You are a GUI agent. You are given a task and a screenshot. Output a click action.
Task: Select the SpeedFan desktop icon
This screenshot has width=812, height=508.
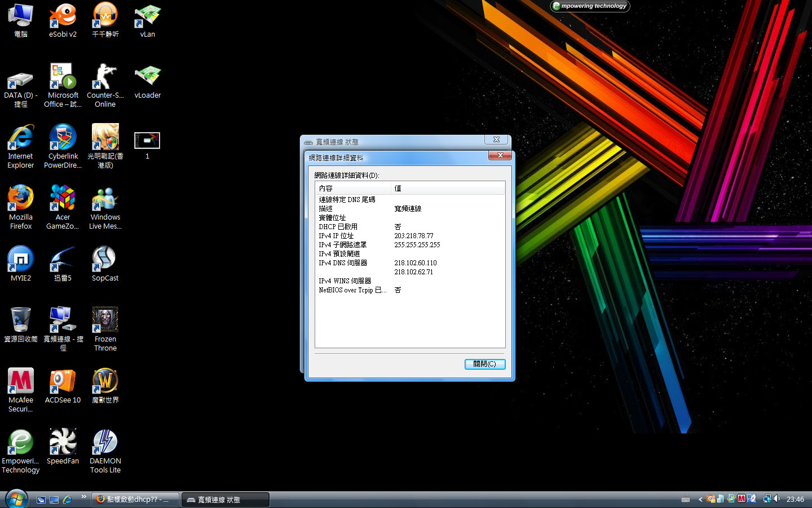63,443
